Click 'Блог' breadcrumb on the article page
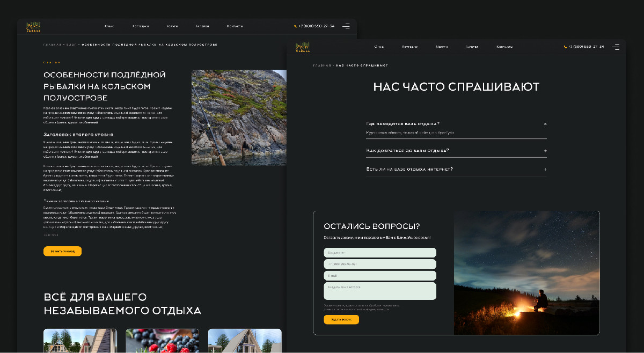Image resolution: width=644 pixels, height=353 pixels. click(x=71, y=45)
